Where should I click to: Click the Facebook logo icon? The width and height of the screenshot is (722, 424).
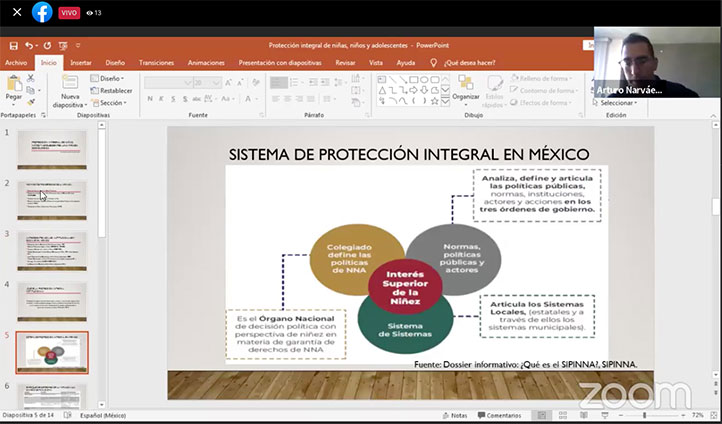[x=42, y=12]
